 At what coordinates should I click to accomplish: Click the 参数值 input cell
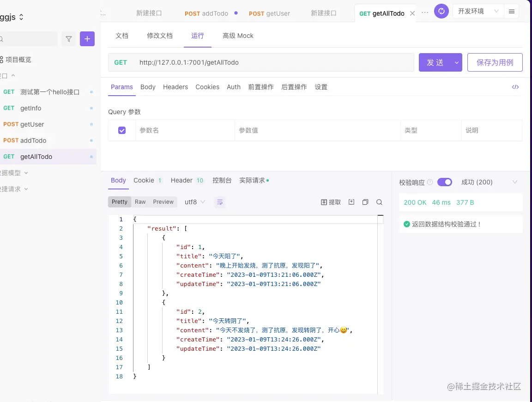click(x=318, y=130)
